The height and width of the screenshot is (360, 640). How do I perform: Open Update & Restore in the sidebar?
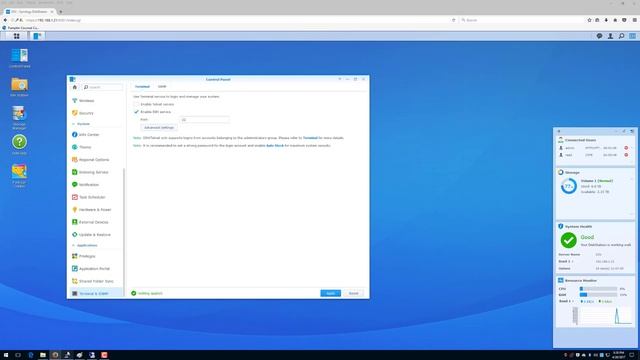click(96, 235)
